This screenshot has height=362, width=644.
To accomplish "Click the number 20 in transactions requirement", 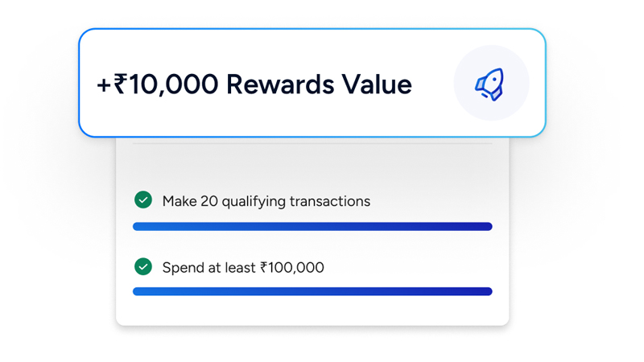I will point(208,201).
